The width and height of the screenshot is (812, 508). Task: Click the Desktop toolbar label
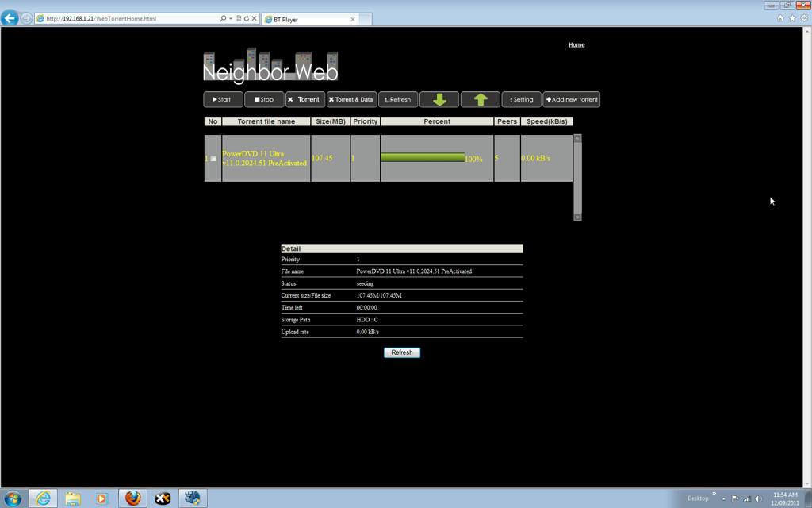point(698,498)
